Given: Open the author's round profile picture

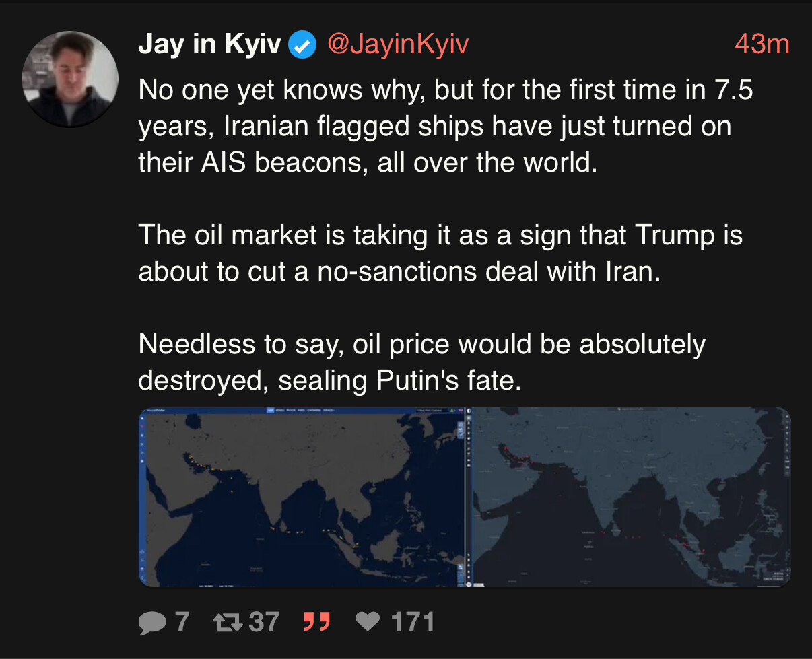Looking at the screenshot, I should [x=70, y=79].
